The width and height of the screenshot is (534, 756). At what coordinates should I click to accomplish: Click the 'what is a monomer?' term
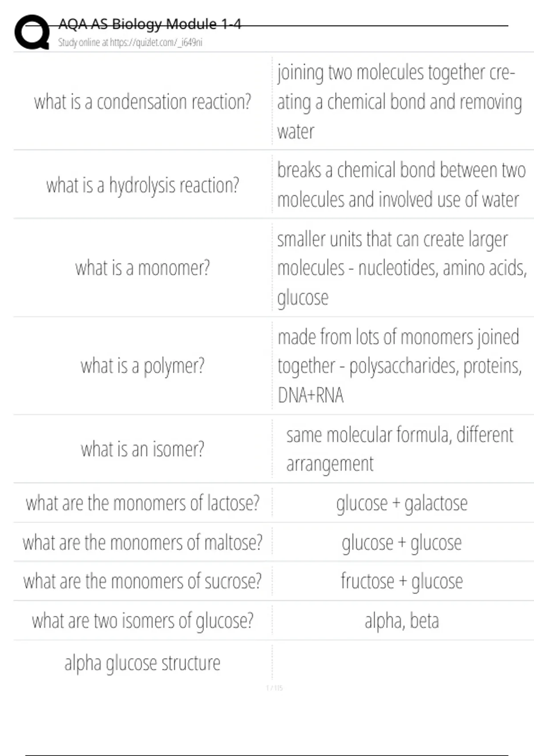coord(142,268)
